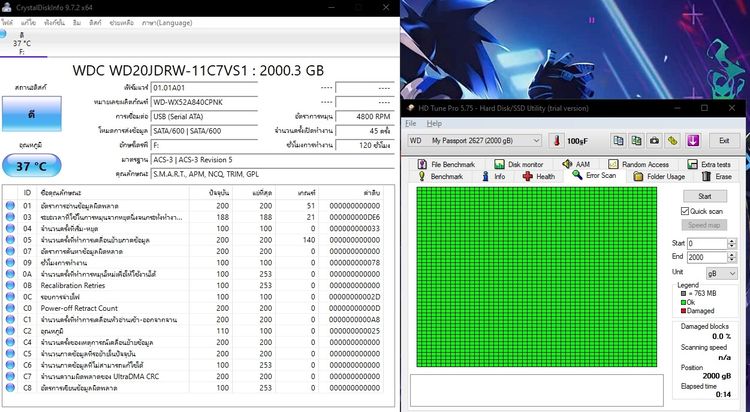Screen dimensions: 750x412
Task: Click the Exit button in HD Tune
Action: (x=724, y=141)
